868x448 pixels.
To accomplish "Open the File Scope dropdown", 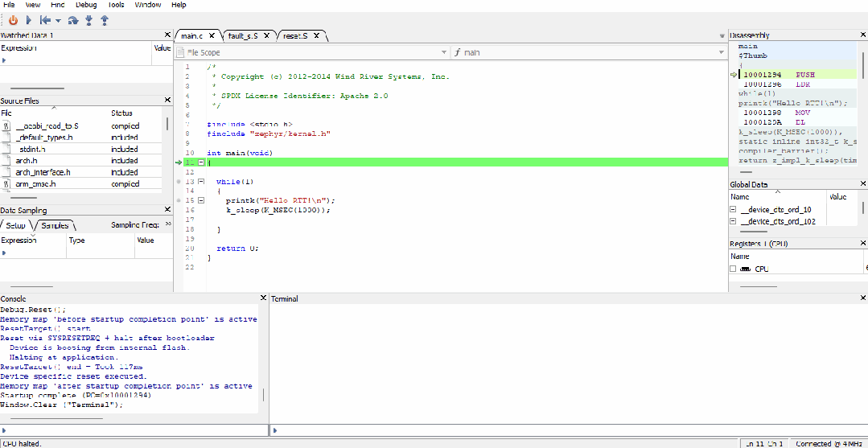I will pos(443,52).
